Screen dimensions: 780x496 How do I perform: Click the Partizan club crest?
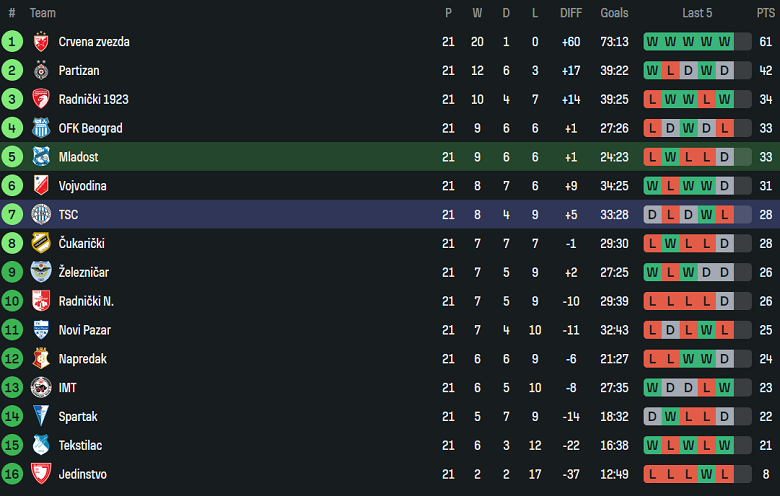41,71
